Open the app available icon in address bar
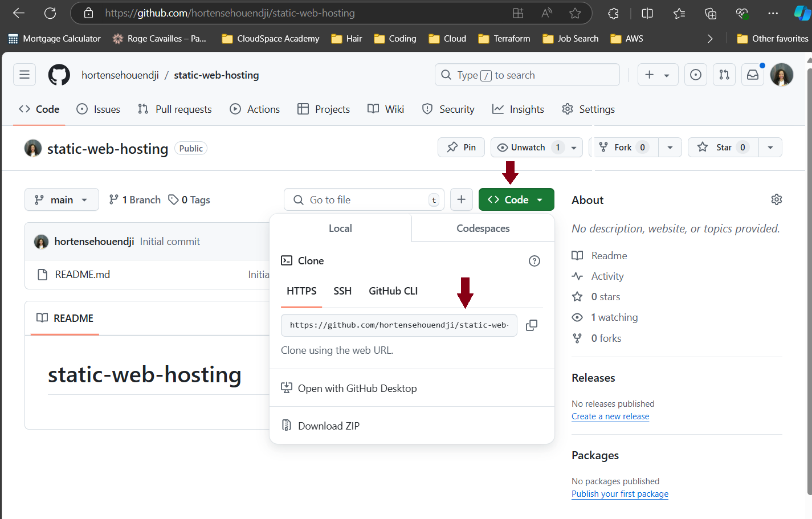The image size is (812, 519). click(x=518, y=13)
